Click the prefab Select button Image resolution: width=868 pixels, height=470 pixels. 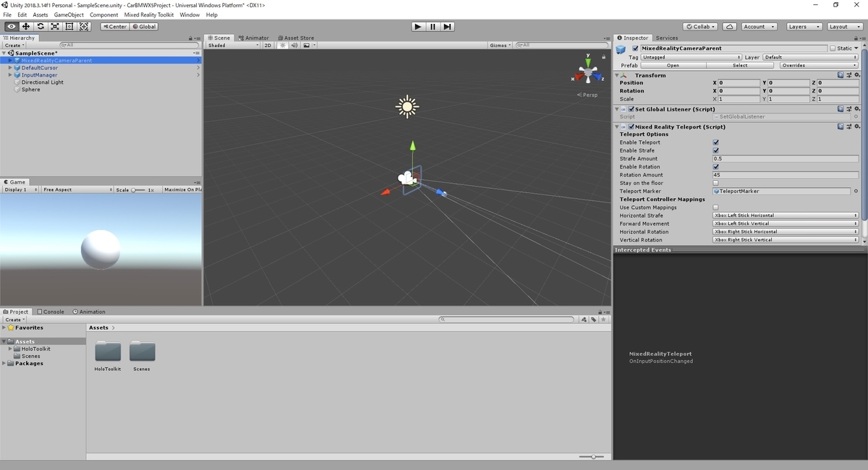[740, 65]
